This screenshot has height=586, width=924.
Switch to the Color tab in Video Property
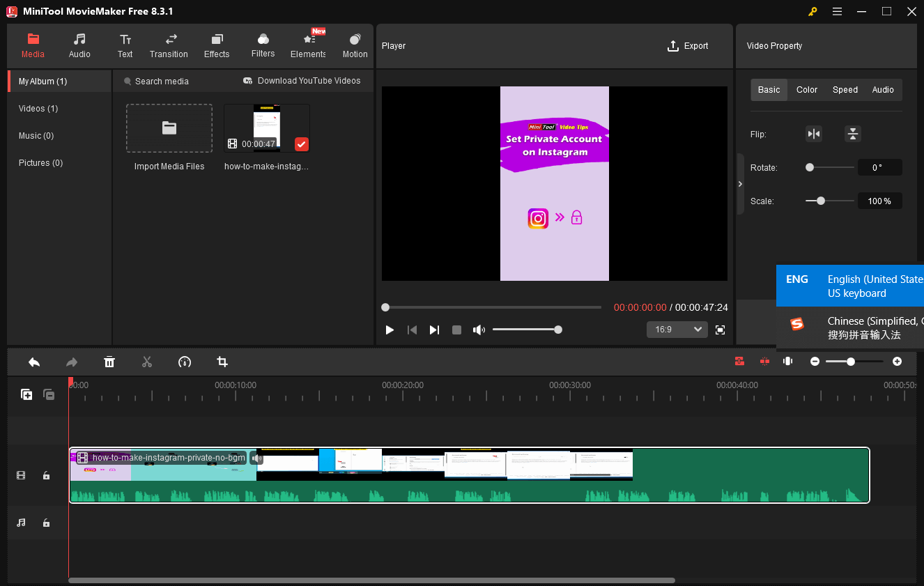[x=806, y=89]
